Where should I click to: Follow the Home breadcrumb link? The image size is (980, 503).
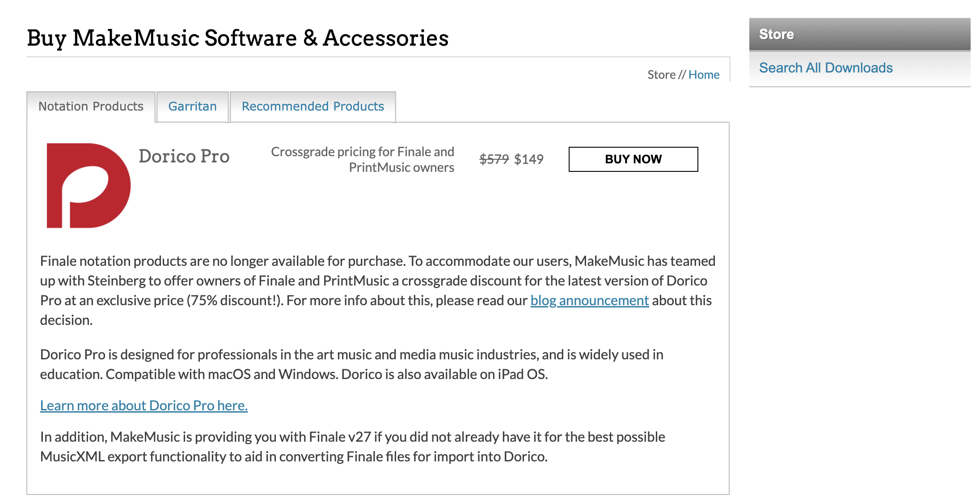tap(704, 75)
